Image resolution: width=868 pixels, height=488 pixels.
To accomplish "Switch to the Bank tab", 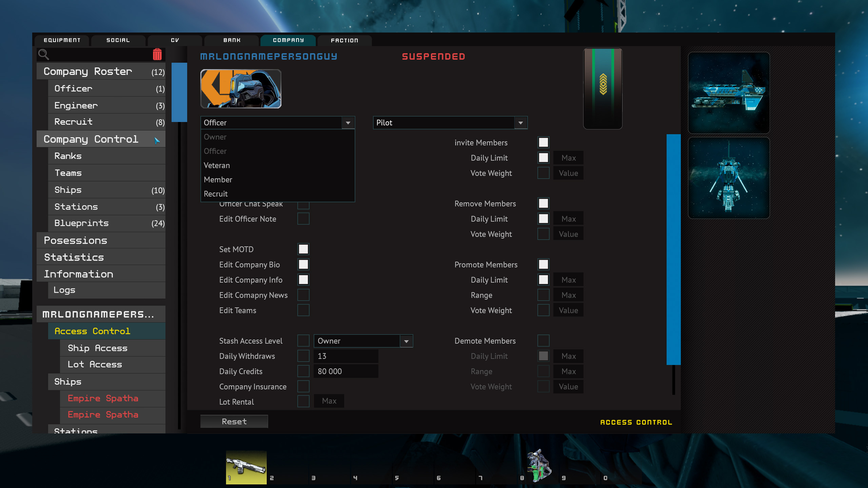I will (x=232, y=40).
